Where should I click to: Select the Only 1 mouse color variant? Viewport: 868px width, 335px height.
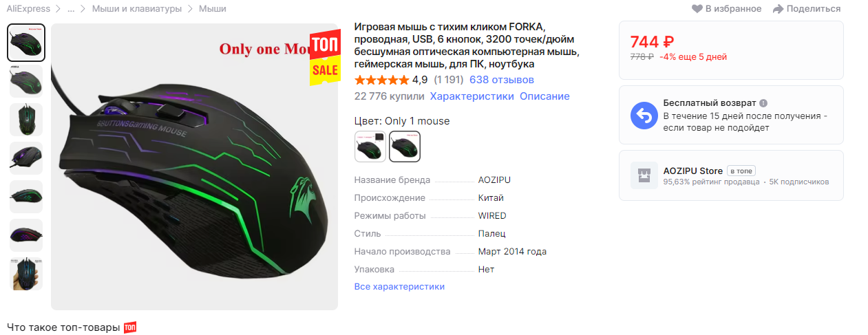(x=405, y=147)
